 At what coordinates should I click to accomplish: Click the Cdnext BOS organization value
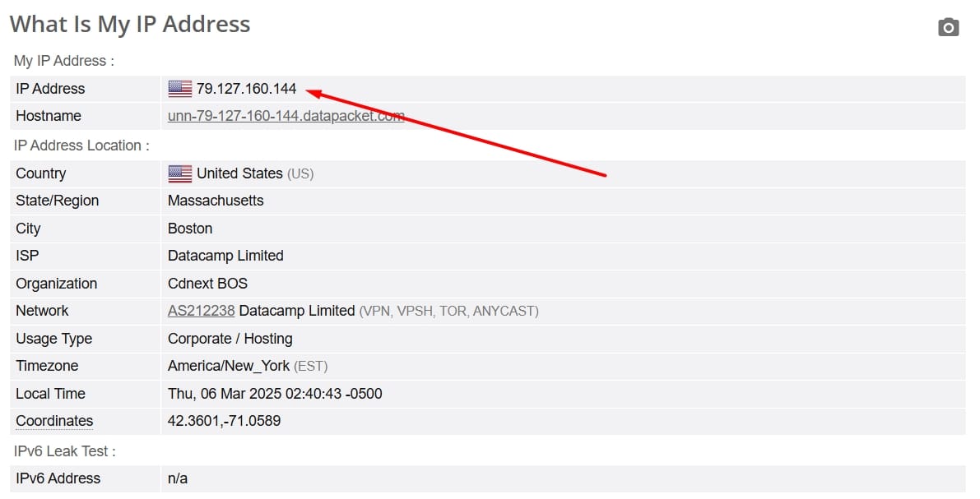pos(207,284)
